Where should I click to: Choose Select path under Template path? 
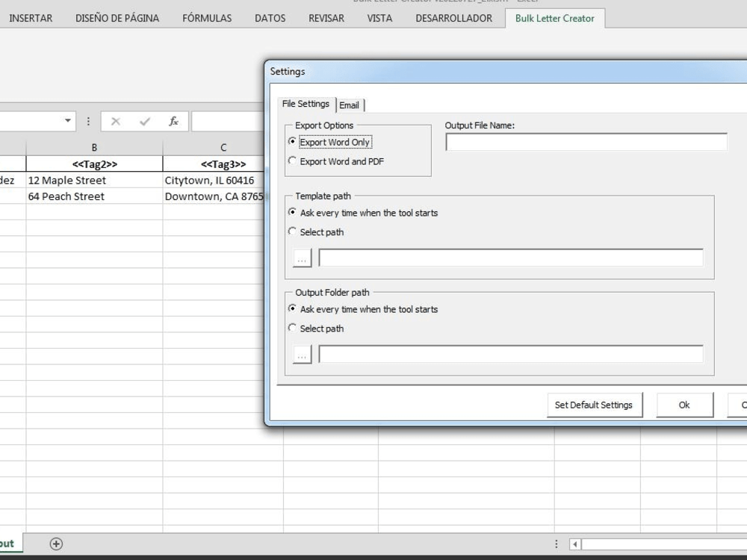click(292, 231)
